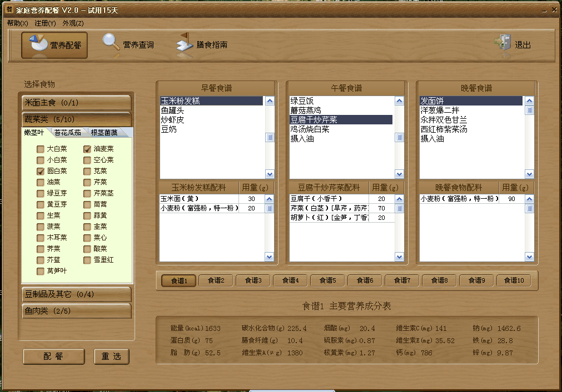The image size is (562, 392).
Task: Open the 帮助(X) menu
Action: tap(17, 23)
